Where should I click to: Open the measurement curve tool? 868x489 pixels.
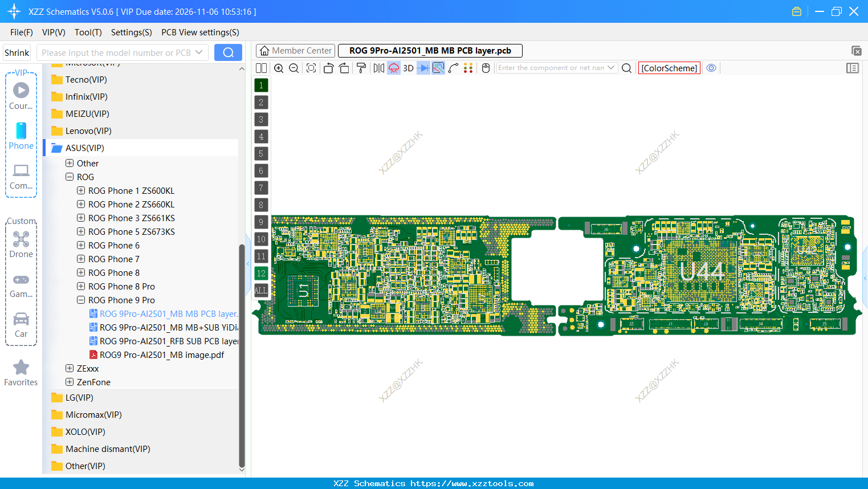453,68
